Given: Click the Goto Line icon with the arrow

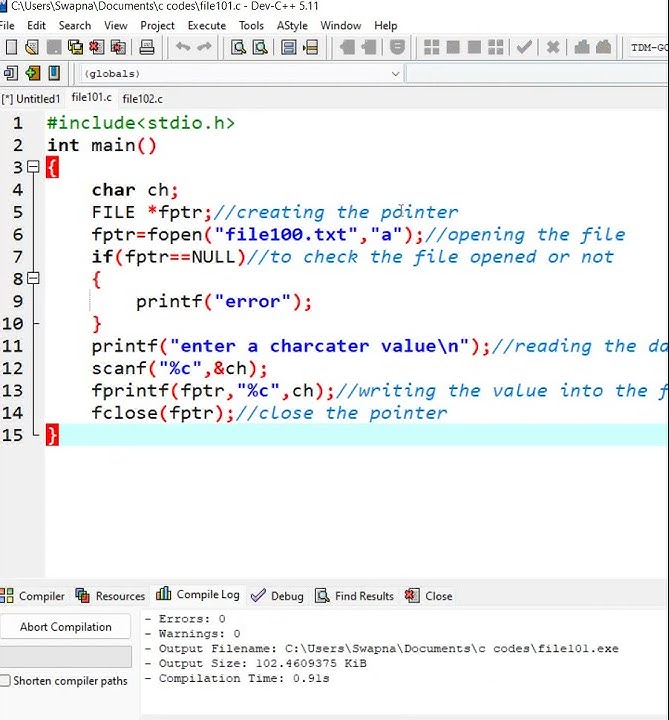Looking at the screenshot, I should coord(310,47).
